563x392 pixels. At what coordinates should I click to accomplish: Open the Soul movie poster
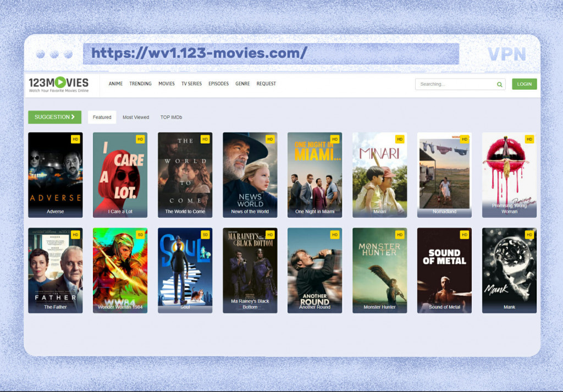pos(185,270)
